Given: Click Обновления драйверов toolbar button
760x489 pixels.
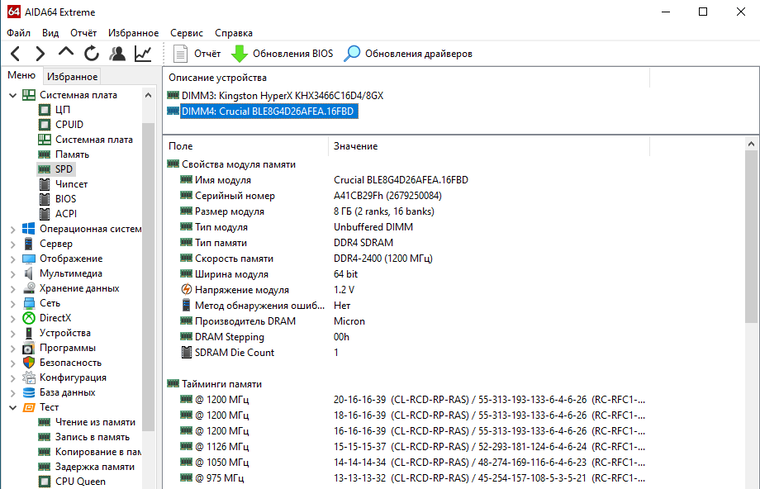Looking at the screenshot, I should (408, 53).
